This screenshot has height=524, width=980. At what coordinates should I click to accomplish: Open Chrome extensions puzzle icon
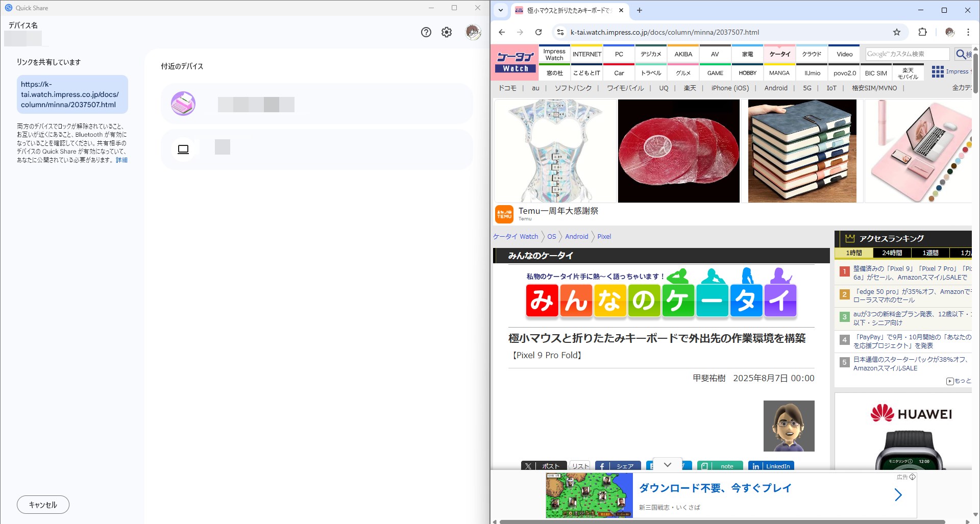pos(922,32)
